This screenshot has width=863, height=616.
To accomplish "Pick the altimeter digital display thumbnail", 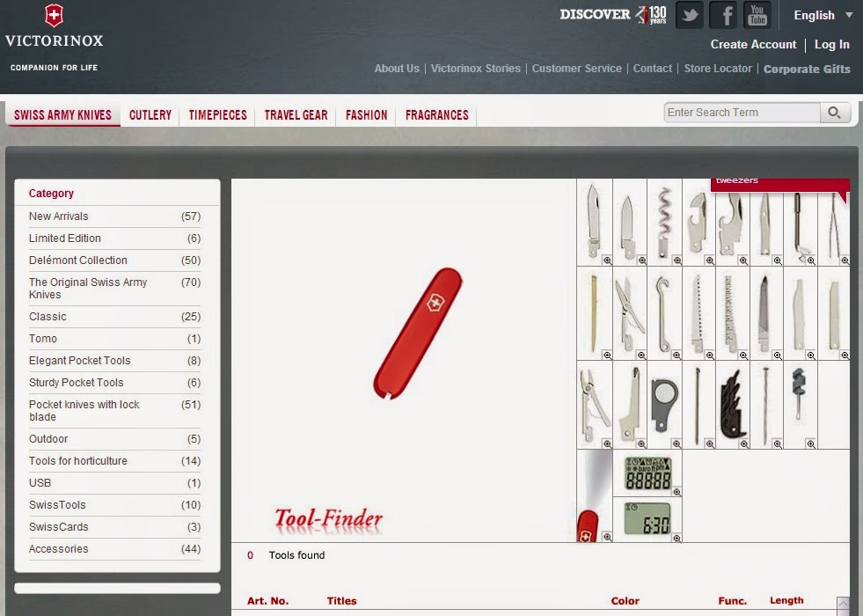I will [x=647, y=473].
